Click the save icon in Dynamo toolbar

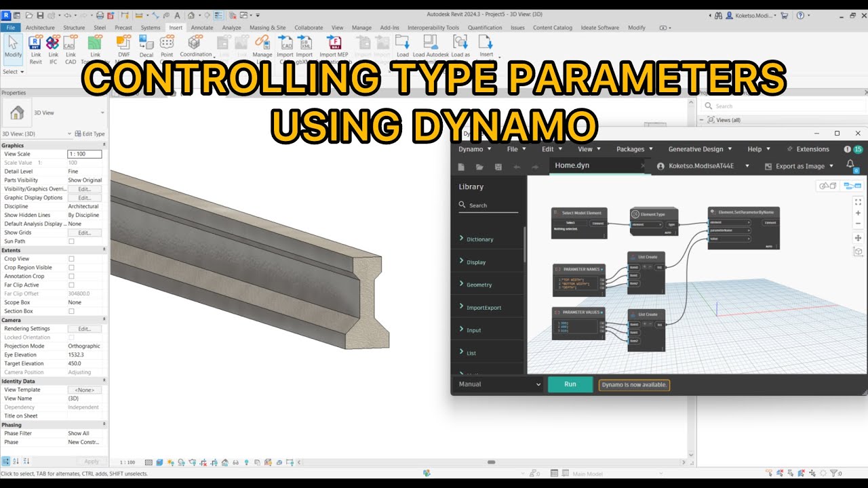498,167
